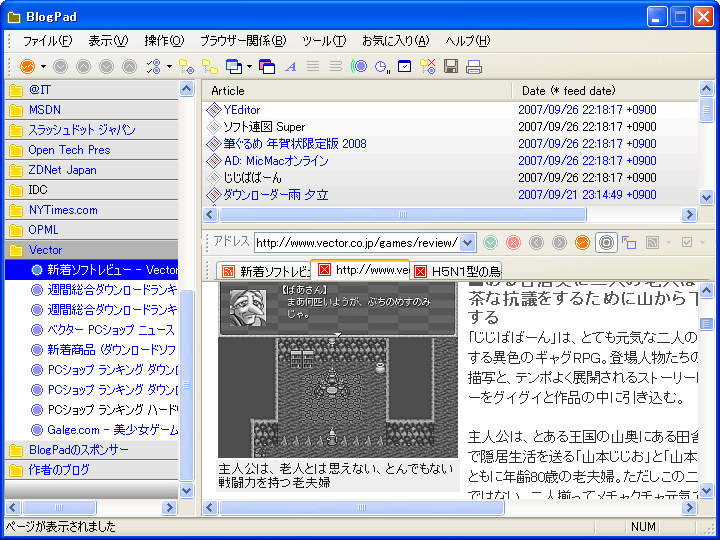Switch to the H5N1型の鳥 browser tab
This screenshot has height=540, width=720.
[456, 271]
